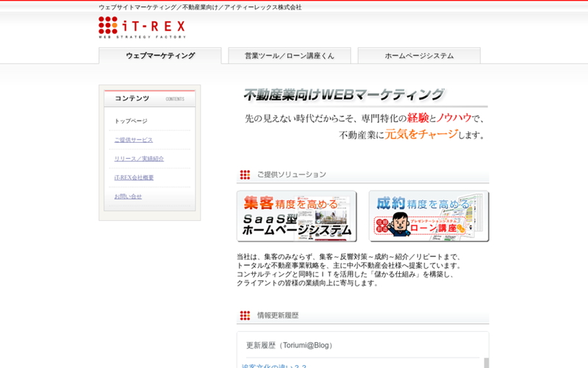Click the ローン講座 banner image

point(429,216)
